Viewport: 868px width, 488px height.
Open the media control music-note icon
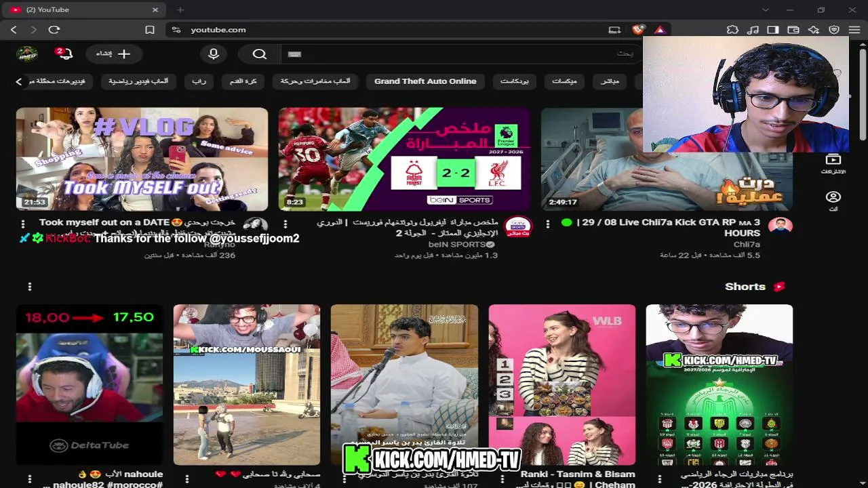753,30
